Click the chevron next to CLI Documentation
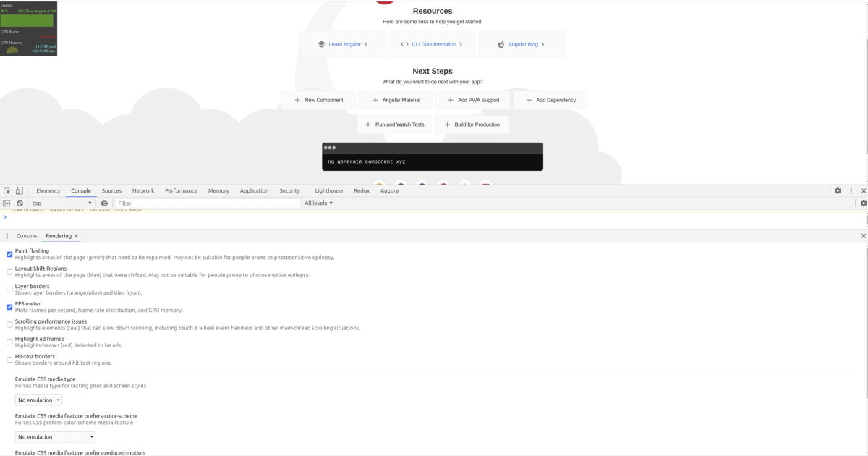This screenshot has height=456, width=868. pyautogui.click(x=461, y=44)
